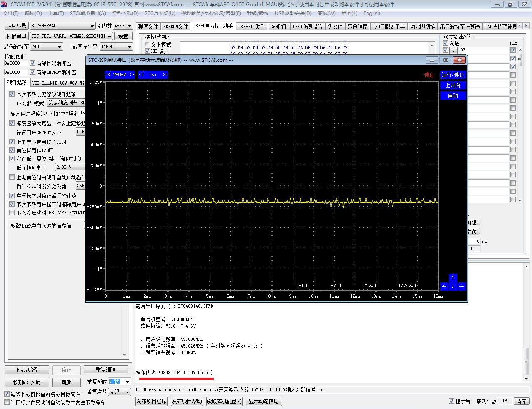Viewport: 532px width, 409px height.
Task: Decrease voltage scale left of 250mV
Action: coord(108,75)
